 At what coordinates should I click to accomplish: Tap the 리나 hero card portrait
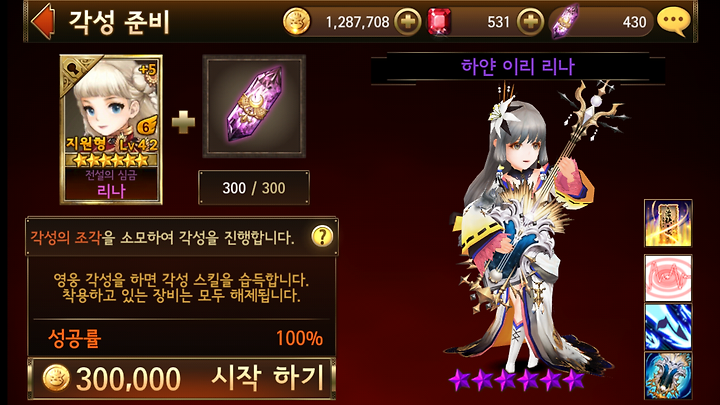111,129
